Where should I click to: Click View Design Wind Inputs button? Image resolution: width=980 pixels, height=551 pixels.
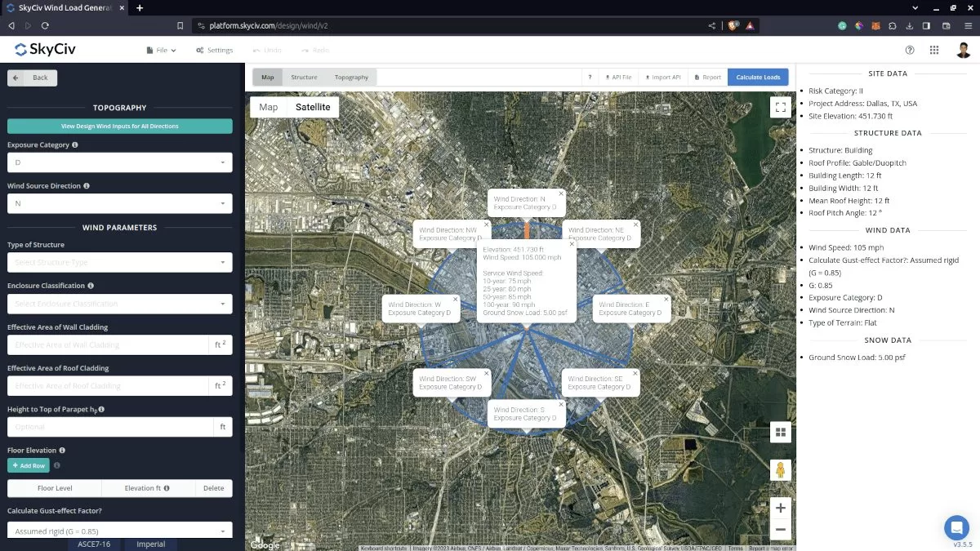pos(120,127)
